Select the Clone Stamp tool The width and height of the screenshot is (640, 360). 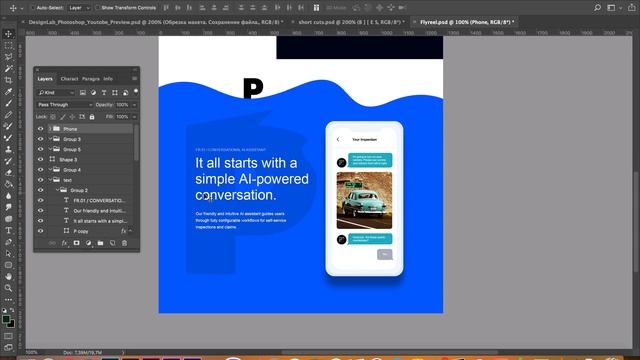8,149
